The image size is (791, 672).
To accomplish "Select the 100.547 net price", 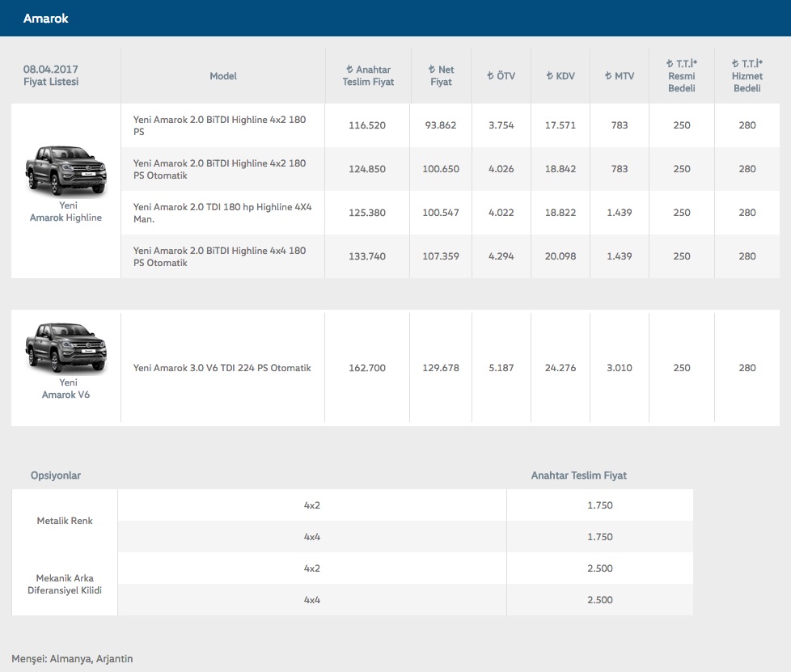I will (x=441, y=213).
